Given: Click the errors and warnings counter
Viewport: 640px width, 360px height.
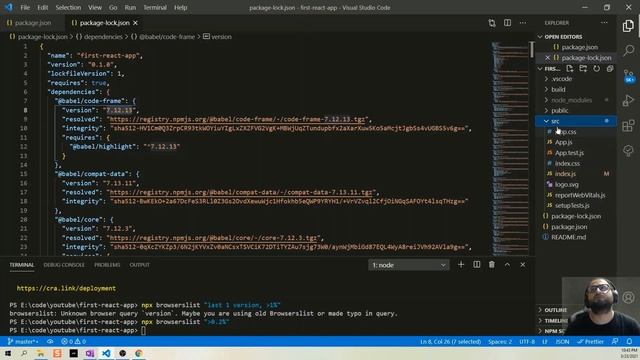Looking at the screenshot, I should pos(73,341).
